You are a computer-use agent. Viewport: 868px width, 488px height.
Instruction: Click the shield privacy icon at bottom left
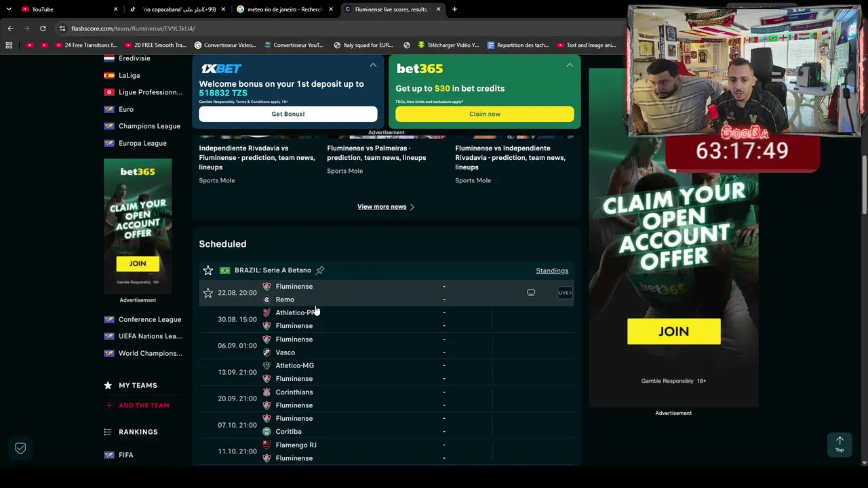click(20, 448)
